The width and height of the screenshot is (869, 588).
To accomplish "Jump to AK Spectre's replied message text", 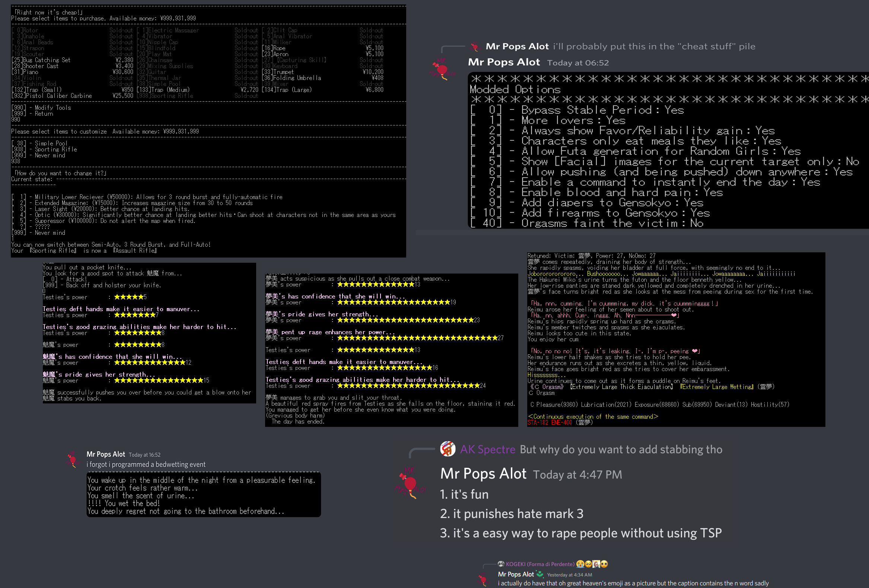I will (621, 449).
